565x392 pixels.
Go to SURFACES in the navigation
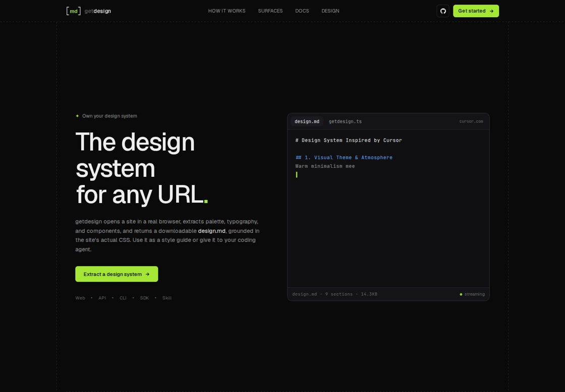pos(270,11)
